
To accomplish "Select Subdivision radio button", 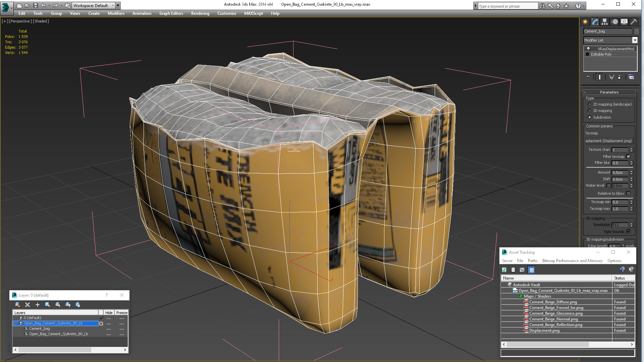I will (589, 117).
